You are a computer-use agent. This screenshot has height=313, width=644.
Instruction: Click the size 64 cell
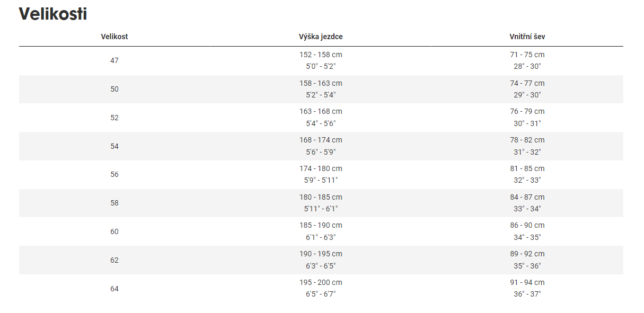tap(114, 289)
